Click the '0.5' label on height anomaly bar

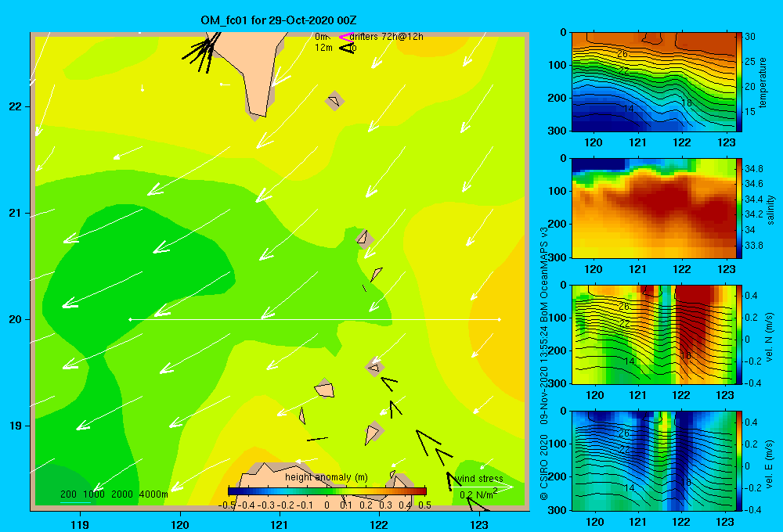[x=425, y=505]
